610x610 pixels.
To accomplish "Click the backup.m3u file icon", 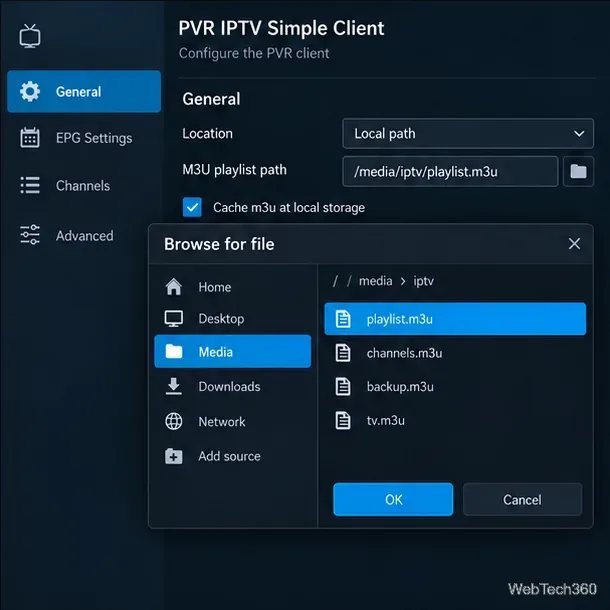I will click(343, 387).
